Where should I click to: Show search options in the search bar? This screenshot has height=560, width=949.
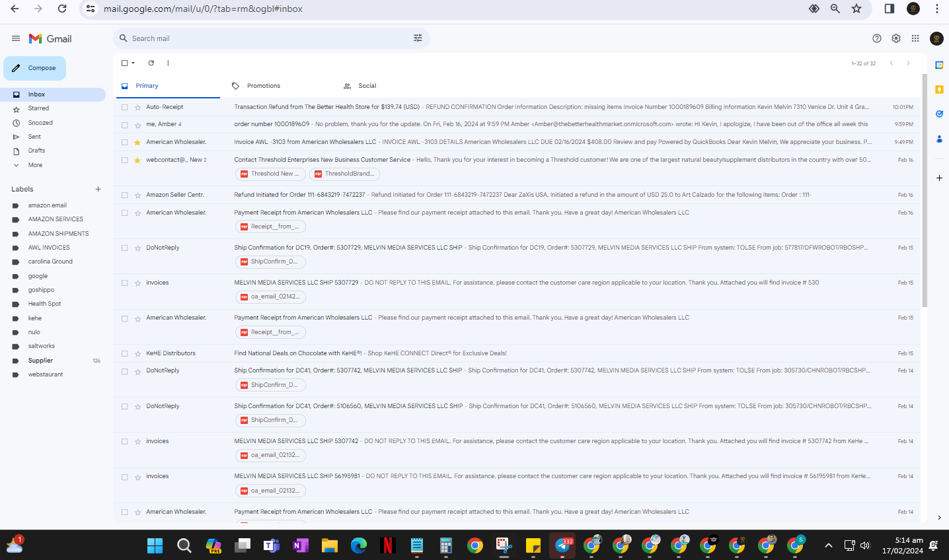[x=418, y=38]
